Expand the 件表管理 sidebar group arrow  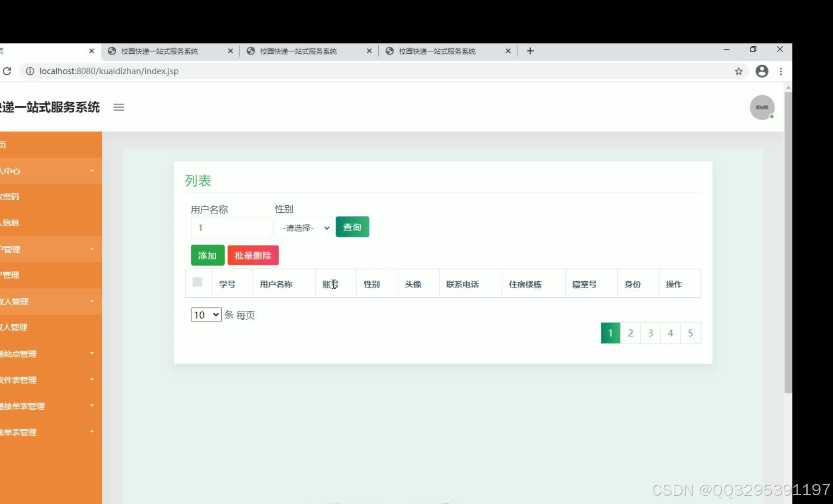coord(92,379)
